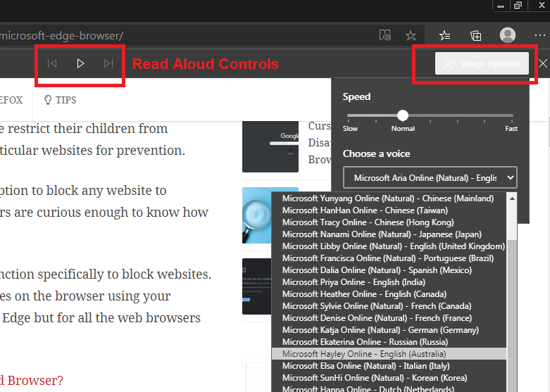Open the Google dark page thumbnail
Image resolution: width=550 pixels, height=392 pixels.
[x=270, y=146]
